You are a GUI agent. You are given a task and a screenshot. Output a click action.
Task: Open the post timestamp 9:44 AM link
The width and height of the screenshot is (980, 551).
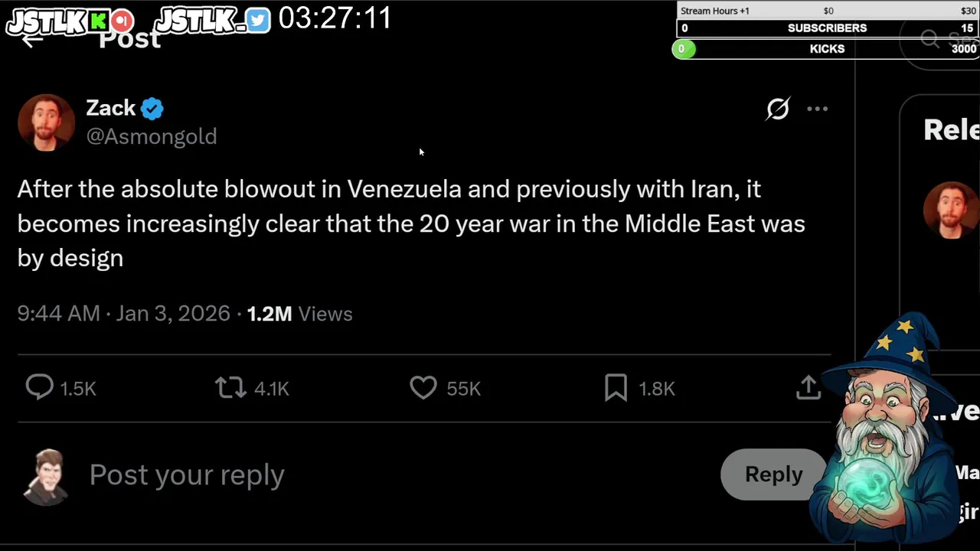(x=58, y=314)
